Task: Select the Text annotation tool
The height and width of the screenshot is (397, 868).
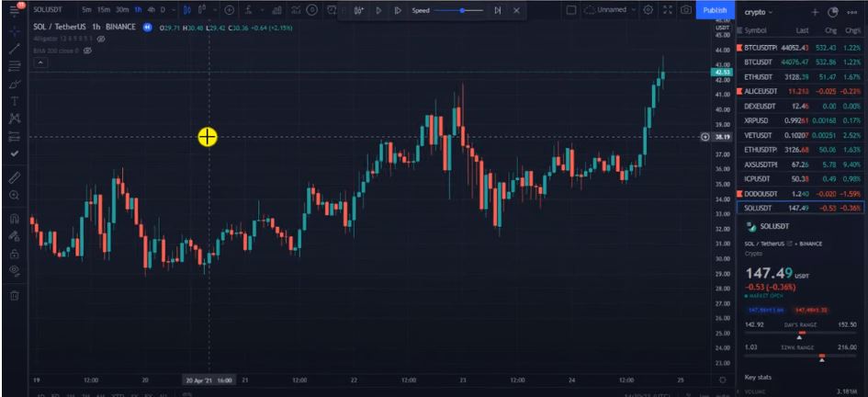Action: tap(15, 101)
